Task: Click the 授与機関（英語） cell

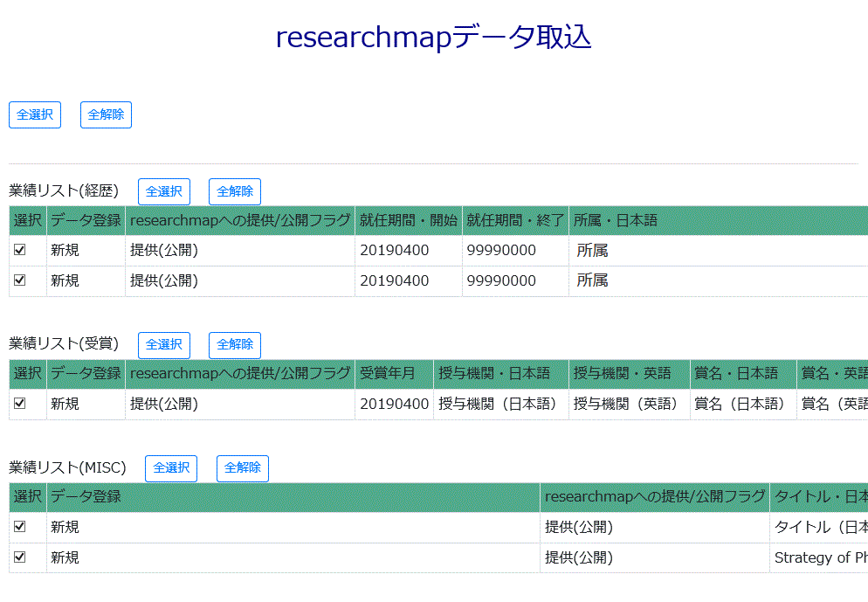Action: pyautogui.click(x=630, y=405)
